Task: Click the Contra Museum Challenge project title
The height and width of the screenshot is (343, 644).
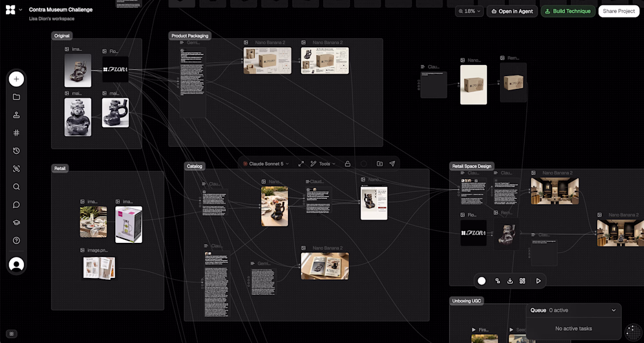Action: click(x=61, y=9)
